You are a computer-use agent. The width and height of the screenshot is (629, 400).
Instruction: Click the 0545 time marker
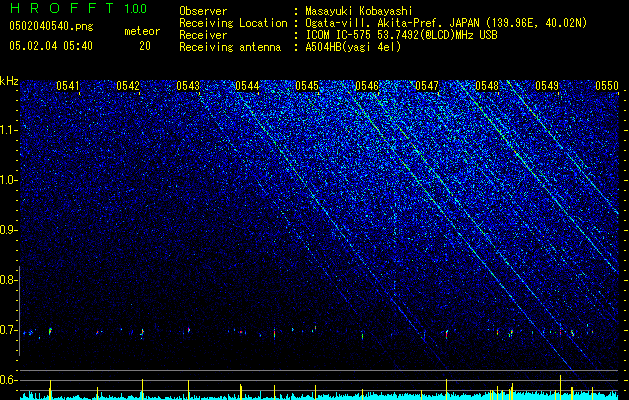click(307, 86)
